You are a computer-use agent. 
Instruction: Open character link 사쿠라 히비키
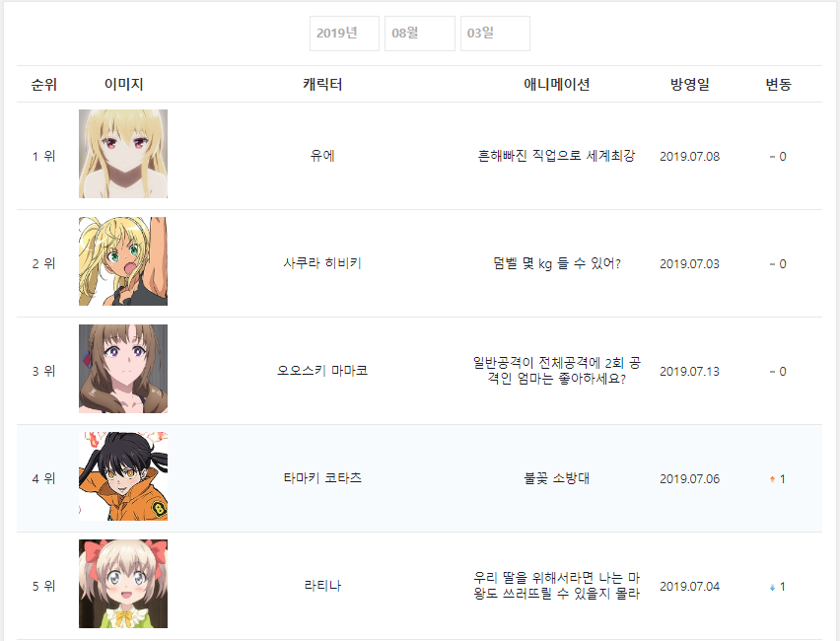pos(322,263)
